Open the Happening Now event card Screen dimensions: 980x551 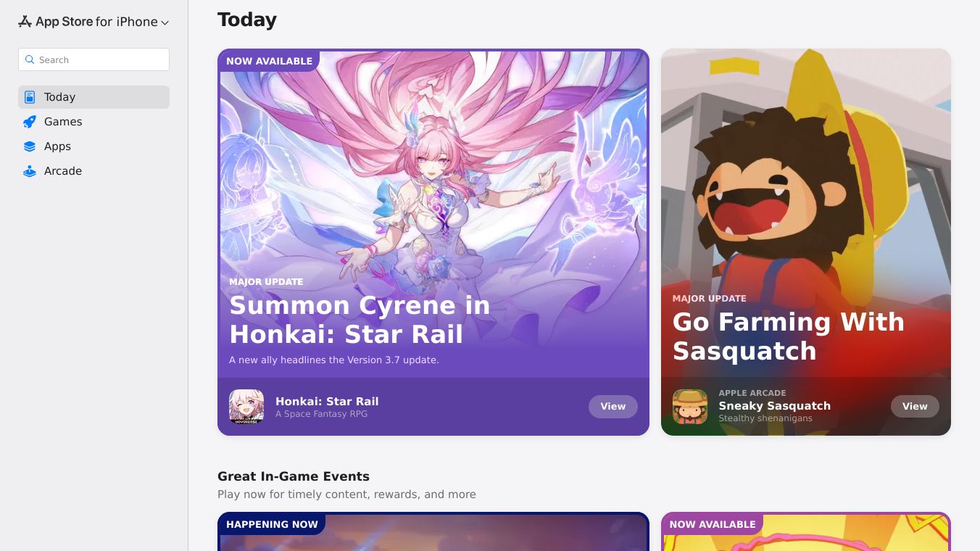[433, 531]
